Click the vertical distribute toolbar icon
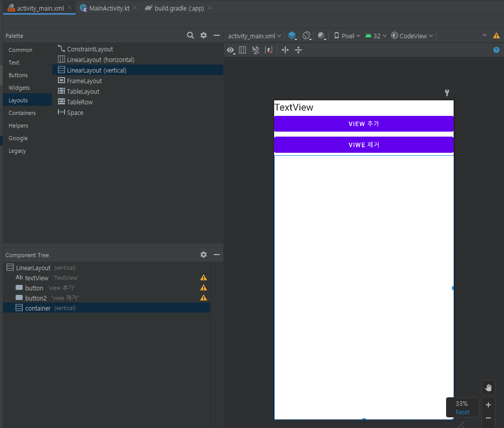 coord(298,50)
